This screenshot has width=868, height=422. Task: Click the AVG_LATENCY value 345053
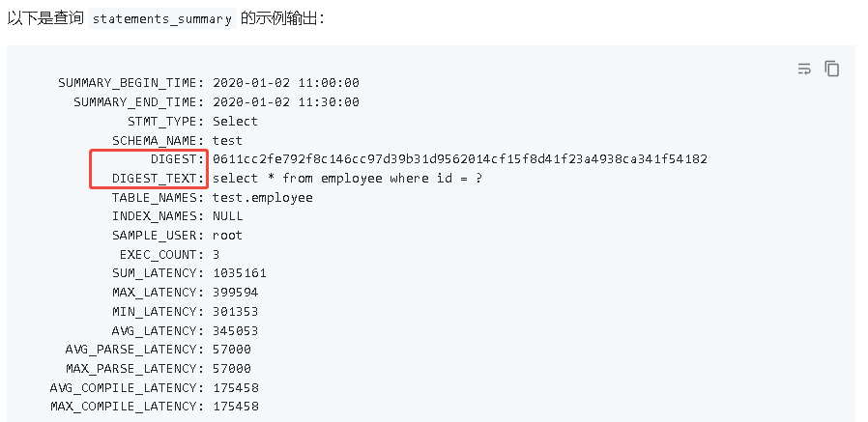point(235,330)
